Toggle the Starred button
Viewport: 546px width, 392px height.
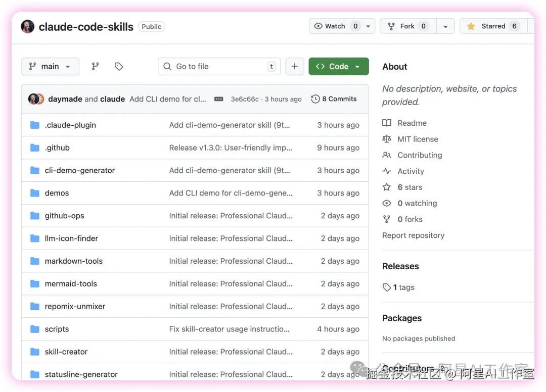click(x=494, y=26)
